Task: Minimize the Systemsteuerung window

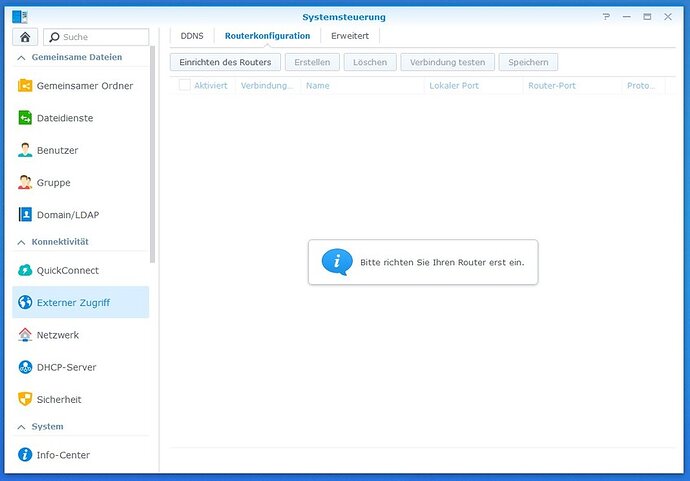Action: tap(627, 17)
